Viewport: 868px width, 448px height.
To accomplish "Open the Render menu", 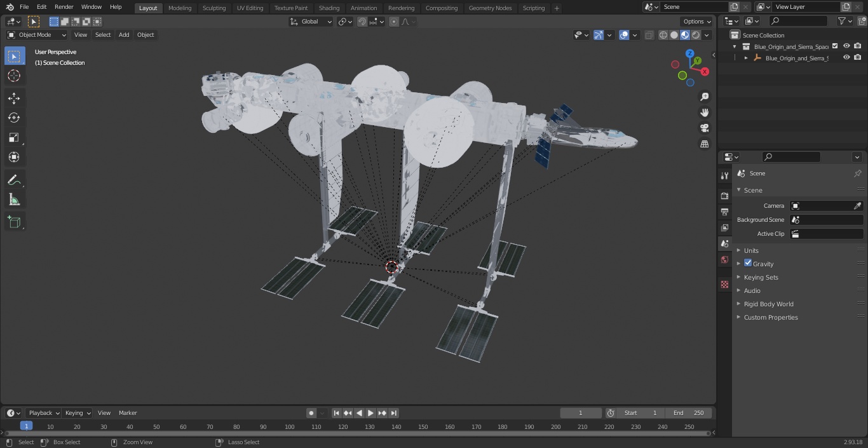I will pyautogui.click(x=64, y=7).
